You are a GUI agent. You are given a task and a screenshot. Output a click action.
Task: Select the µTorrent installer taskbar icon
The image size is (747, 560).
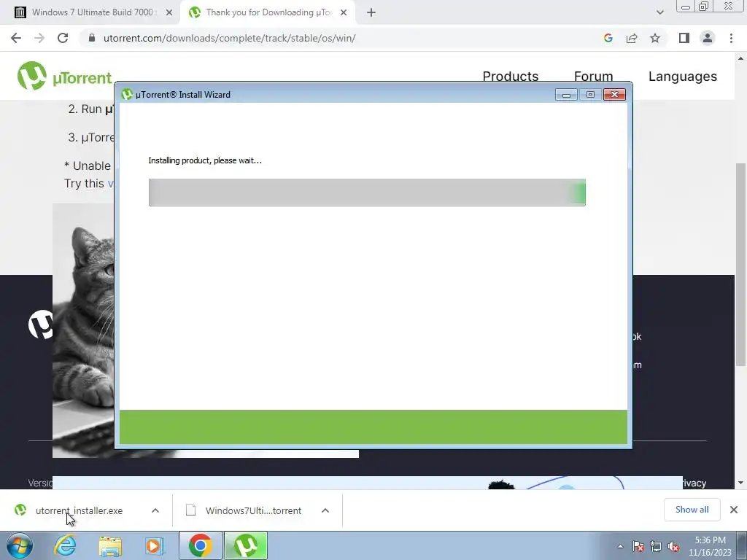[x=246, y=545]
